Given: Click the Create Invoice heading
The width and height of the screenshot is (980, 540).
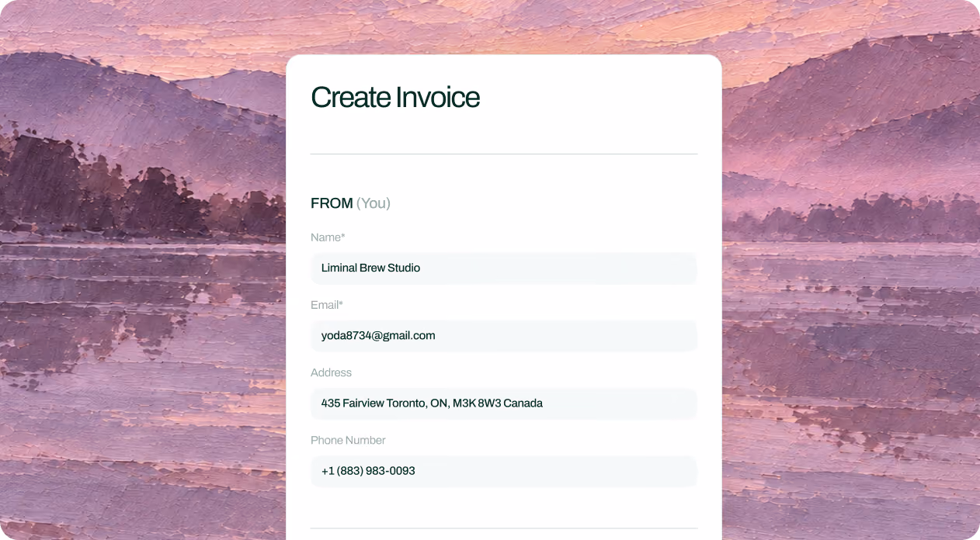Looking at the screenshot, I should point(395,97).
